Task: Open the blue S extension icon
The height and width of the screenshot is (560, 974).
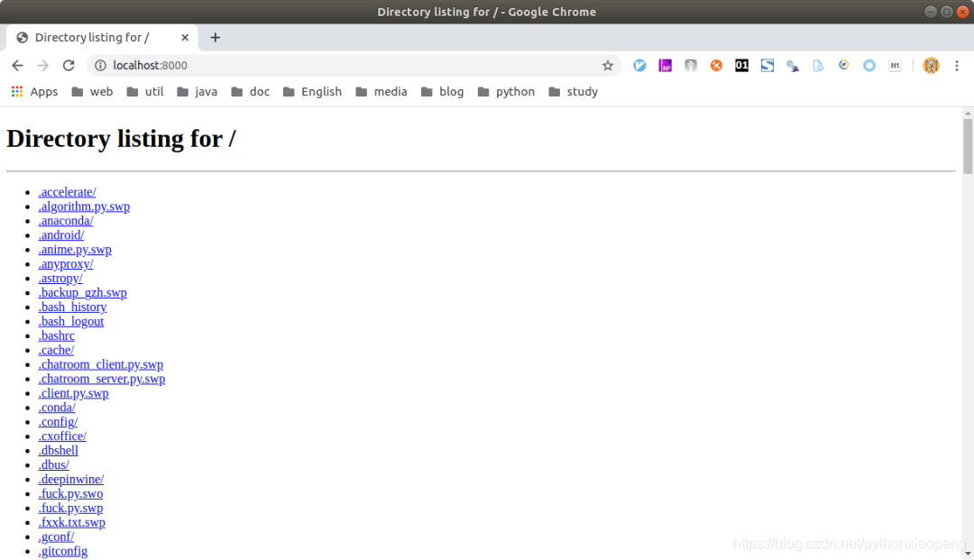Action: pos(767,65)
